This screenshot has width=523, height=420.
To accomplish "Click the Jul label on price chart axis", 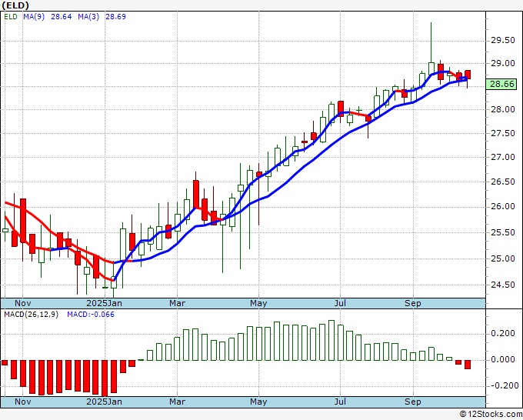I will coord(340,303).
